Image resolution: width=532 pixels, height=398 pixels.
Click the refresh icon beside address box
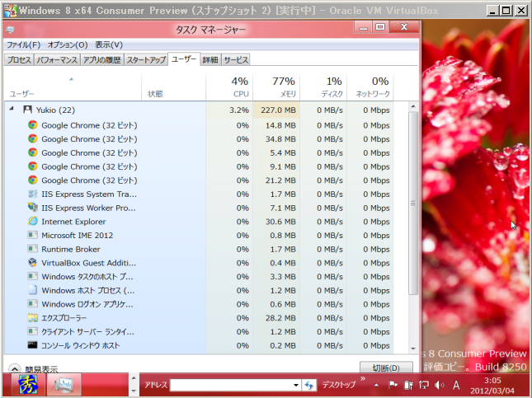coord(309,385)
